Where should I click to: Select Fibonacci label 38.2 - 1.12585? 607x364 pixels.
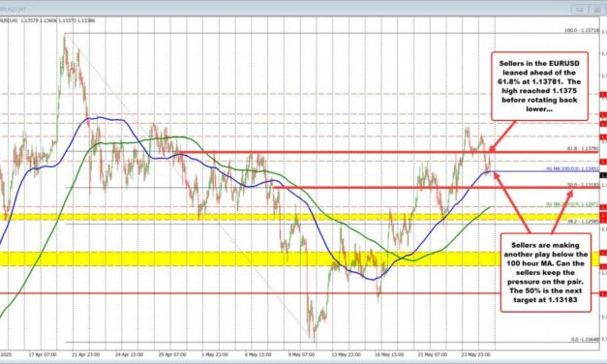pos(583,221)
